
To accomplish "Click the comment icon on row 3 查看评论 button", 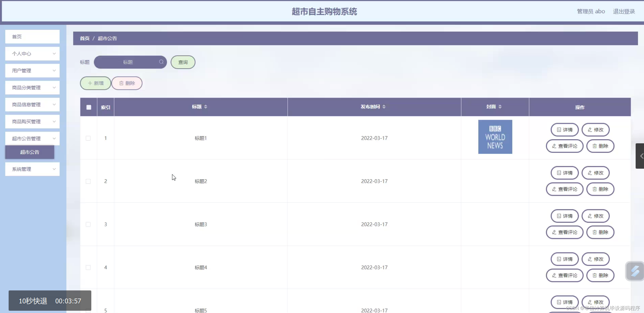I will (553, 232).
